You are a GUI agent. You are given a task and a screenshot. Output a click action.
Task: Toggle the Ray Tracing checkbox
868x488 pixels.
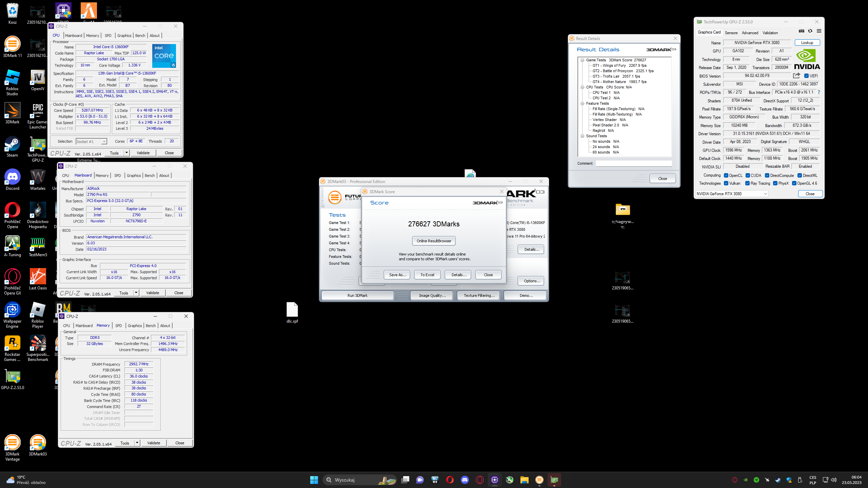coord(747,183)
